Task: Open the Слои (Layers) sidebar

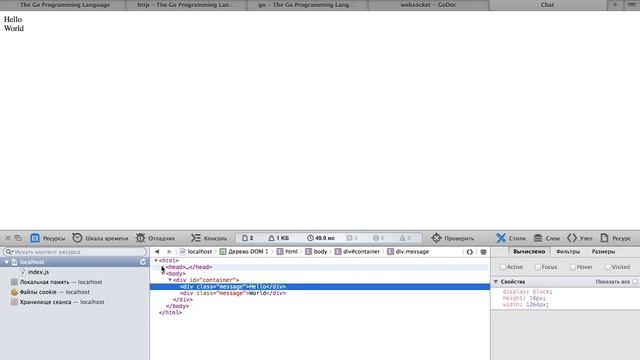Action: (547, 238)
